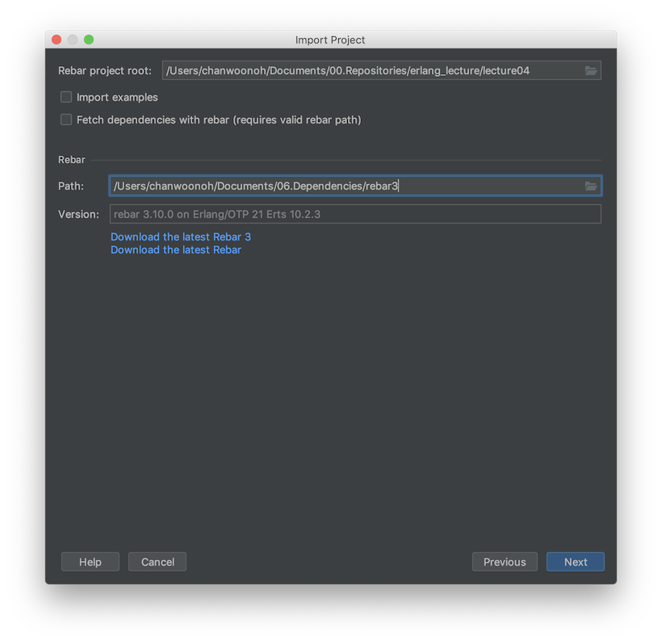Screen dimensions: 662x644
Task: Enable the Import examples checkbox
Action: tap(65, 97)
